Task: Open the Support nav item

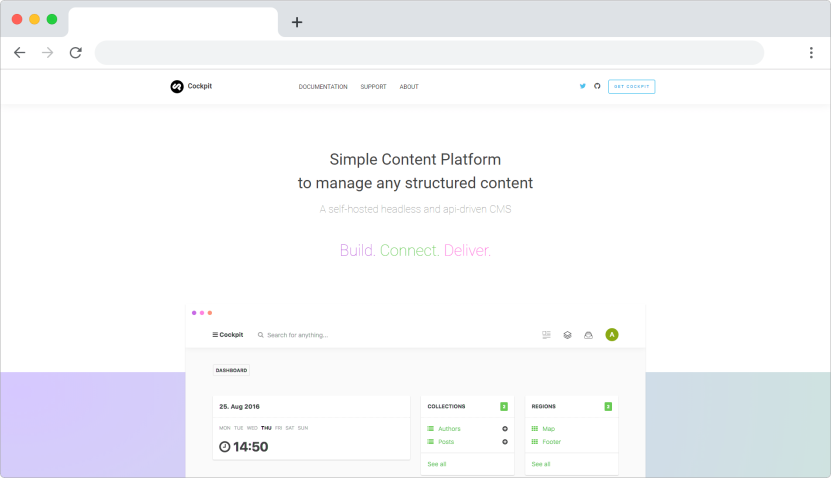Action: (374, 87)
